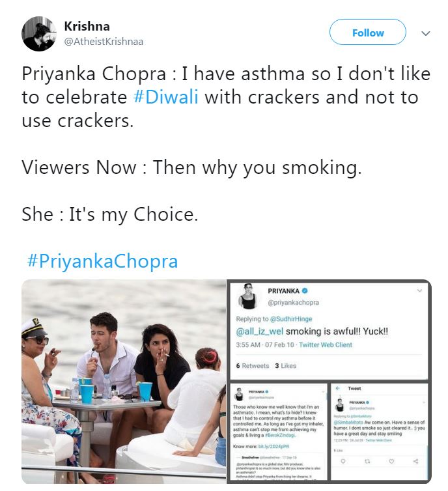Open the #PriyankaChopra hashtag link
448x491 pixels.
click(x=102, y=261)
